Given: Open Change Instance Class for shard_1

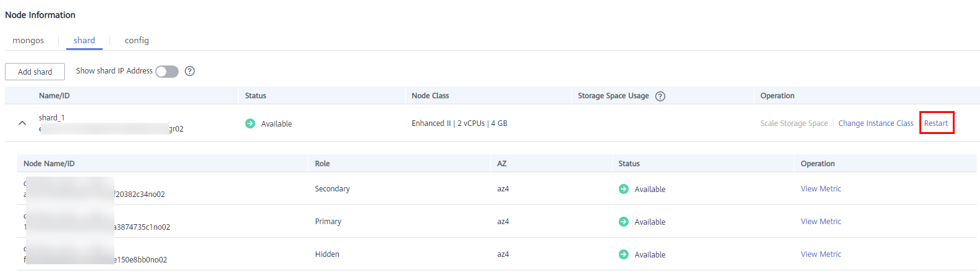Looking at the screenshot, I should coord(876,123).
